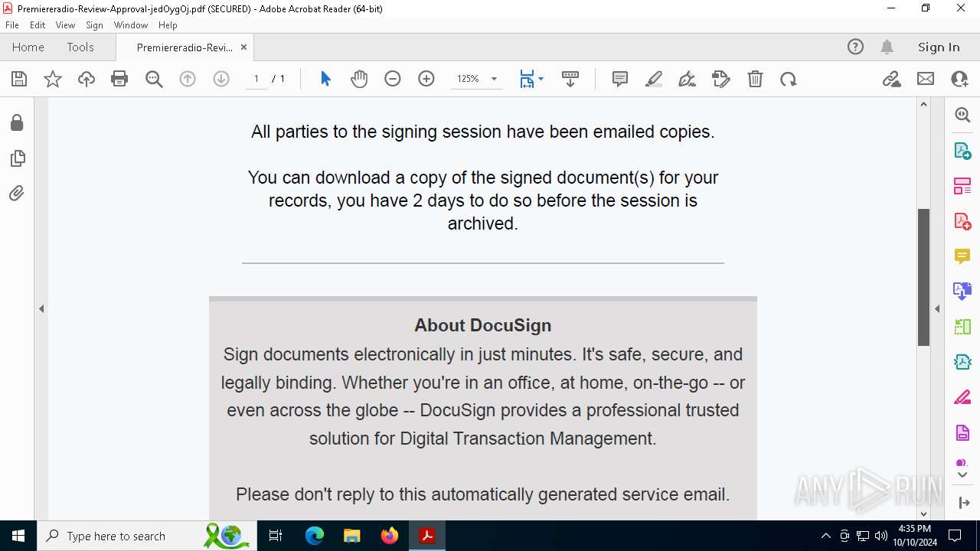Open the green Scan & OCR tool in right pane
This screenshot has width=980, height=551.
click(x=962, y=327)
